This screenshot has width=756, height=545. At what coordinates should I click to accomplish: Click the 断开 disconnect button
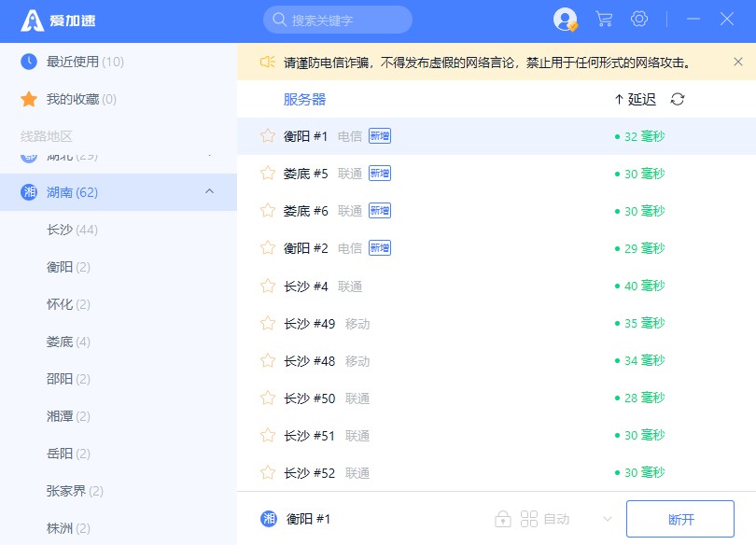click(x=679, y=519)
